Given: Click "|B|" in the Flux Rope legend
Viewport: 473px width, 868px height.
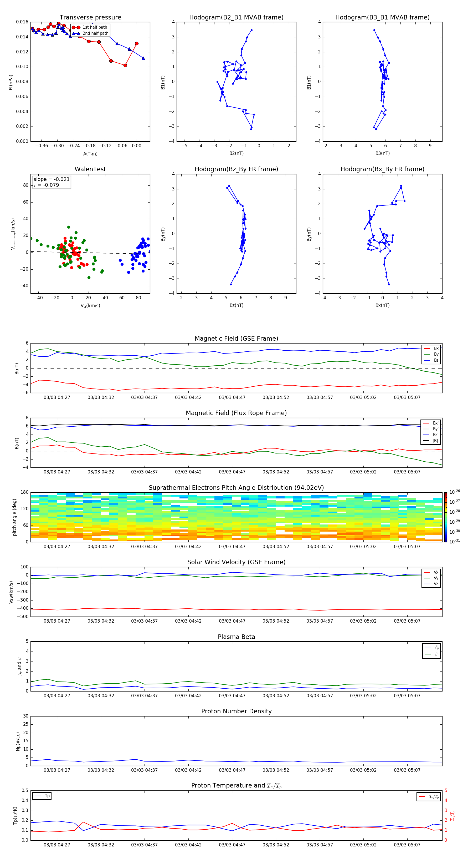Looking at the screenshot, I should coord(436,441).
